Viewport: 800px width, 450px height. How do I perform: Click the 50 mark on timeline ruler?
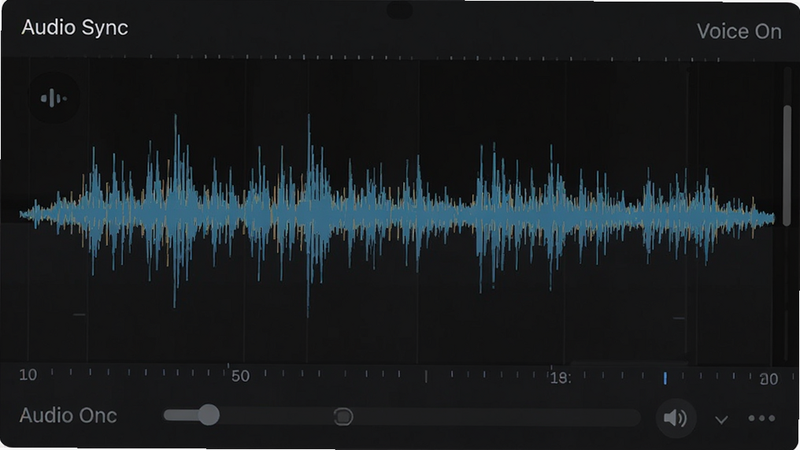coord(240,377)
